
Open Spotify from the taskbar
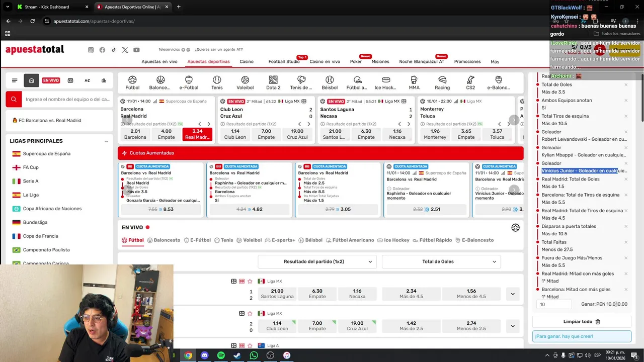tap(221, 355)
